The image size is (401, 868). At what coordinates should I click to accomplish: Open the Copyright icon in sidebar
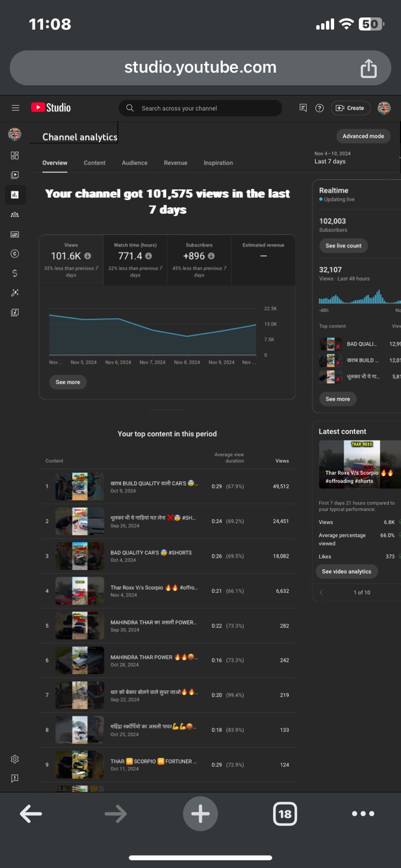(x=15, y=253)
